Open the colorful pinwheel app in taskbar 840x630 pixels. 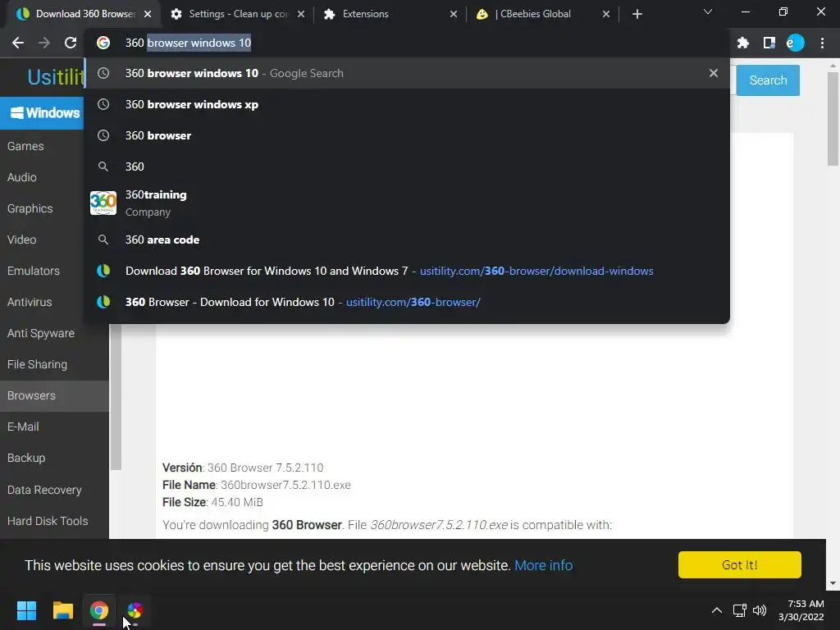click(135, 610)
